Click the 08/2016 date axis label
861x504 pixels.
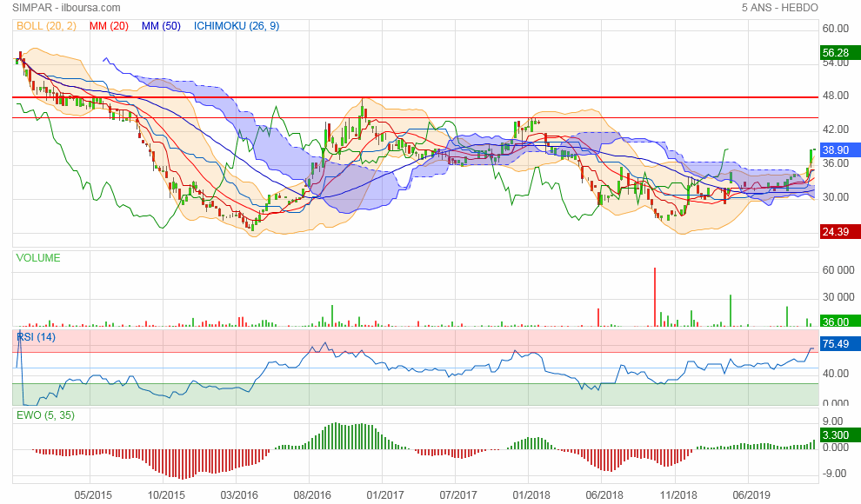(x=312, y=495)
